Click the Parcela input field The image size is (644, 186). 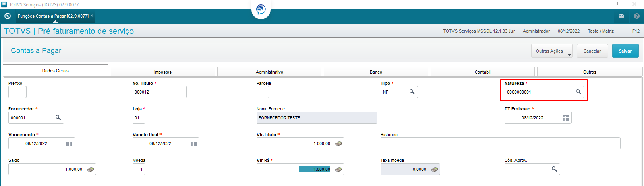point(263,92)
